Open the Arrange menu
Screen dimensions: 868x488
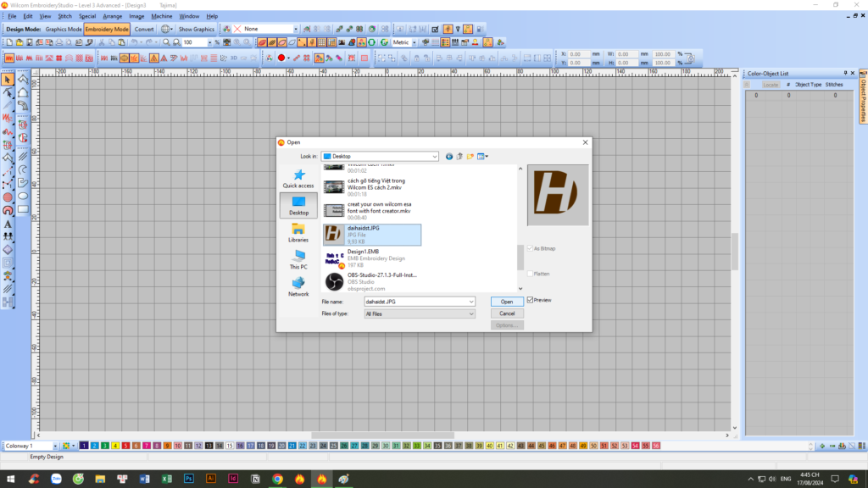(x=113, y=16)
